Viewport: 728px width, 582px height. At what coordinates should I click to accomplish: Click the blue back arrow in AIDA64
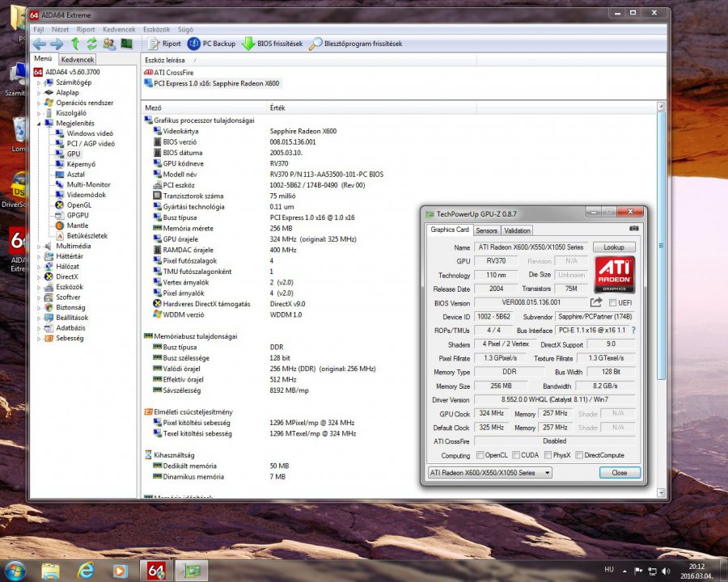pyautogui.click(x=39, y=44)
